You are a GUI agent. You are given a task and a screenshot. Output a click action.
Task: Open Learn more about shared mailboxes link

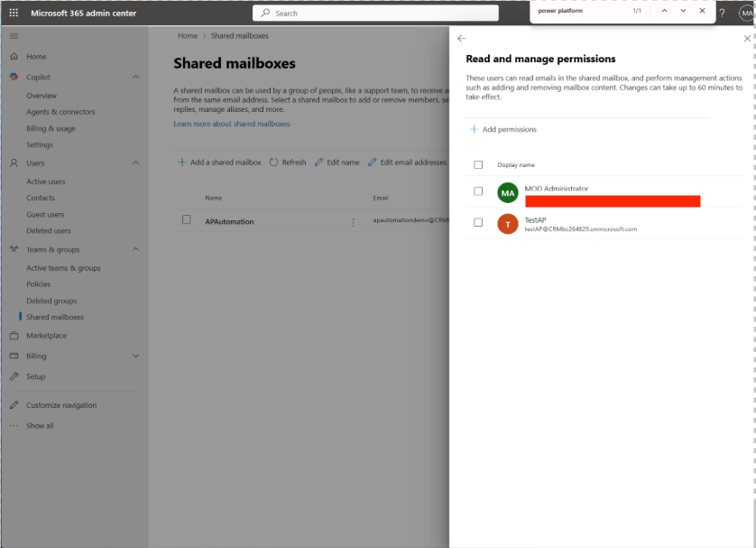(x=232, y=124)
